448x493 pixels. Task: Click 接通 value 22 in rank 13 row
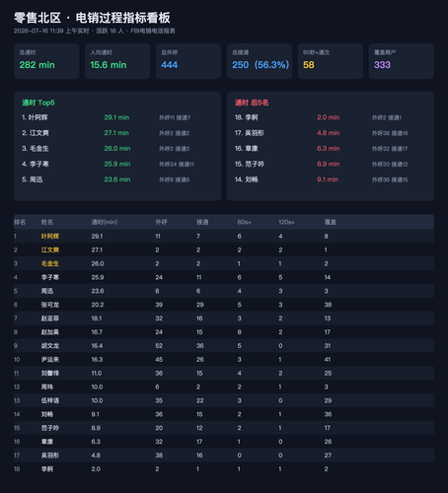[x=200, y=400]
